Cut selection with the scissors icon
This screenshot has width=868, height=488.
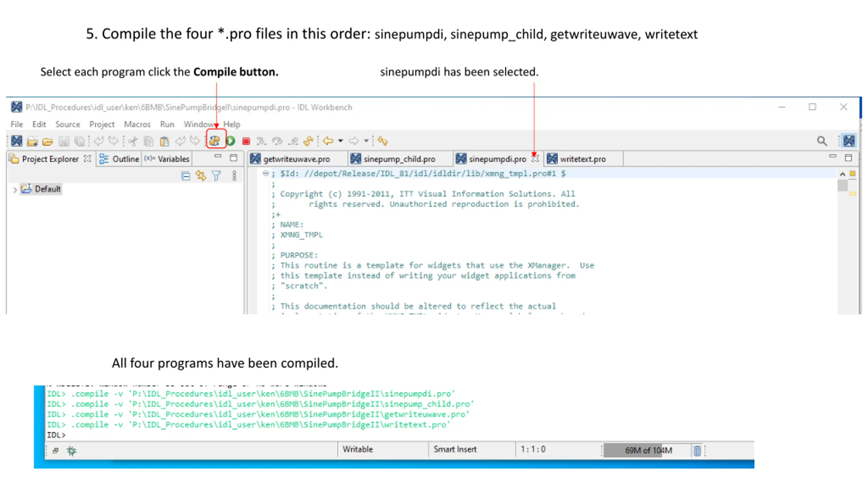coord(133,141)
